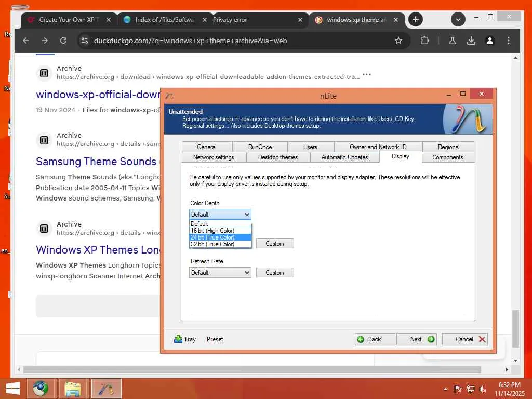This screenshot has height=399, width=532.
Task: Open File Explorer from taskbar
Action: tap(73, 389)
